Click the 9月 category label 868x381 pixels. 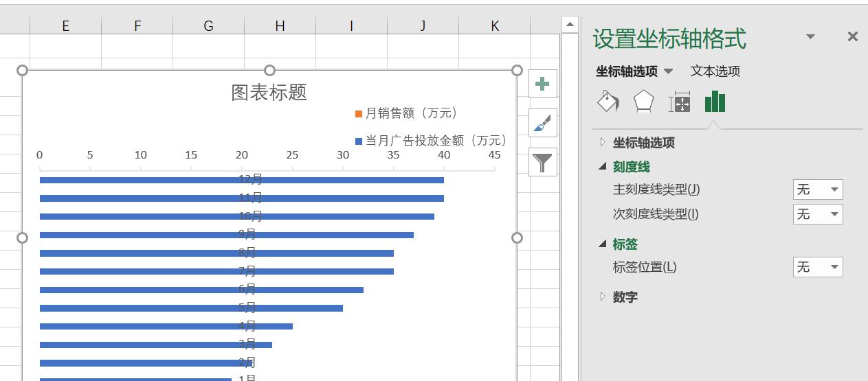tap(247, 234)
